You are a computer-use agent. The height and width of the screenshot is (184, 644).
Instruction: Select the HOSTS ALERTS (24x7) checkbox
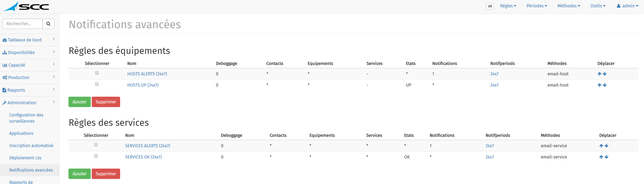(x=97, y=73)
